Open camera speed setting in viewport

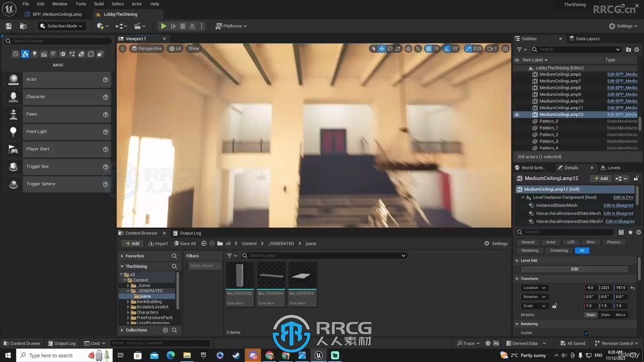pyautogui.click(x=492, y=49)
